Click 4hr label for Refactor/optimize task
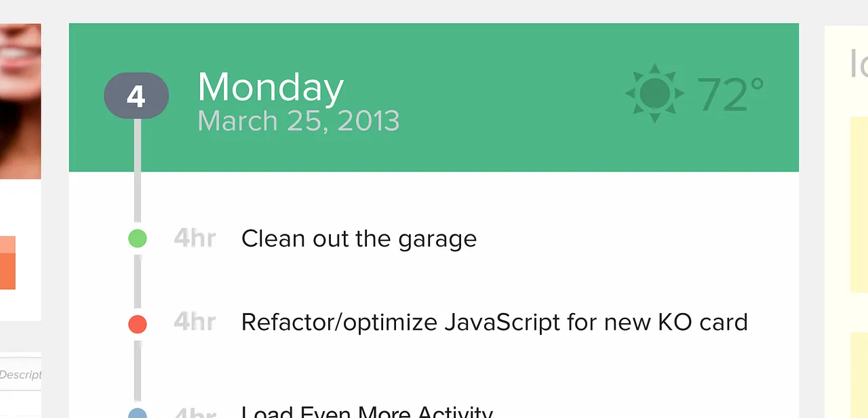 coord(195,322)
